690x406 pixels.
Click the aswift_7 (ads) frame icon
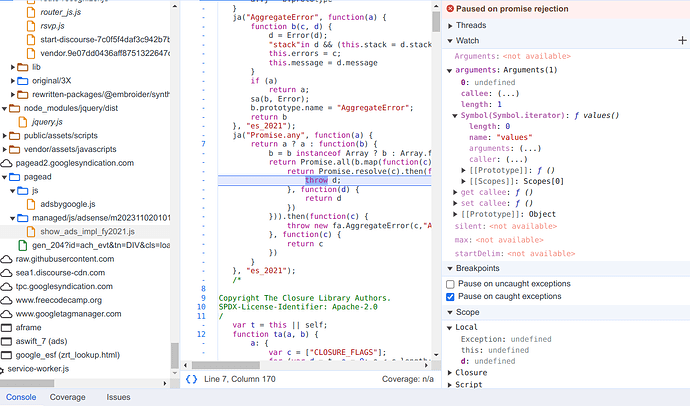[x=6, y=341]
